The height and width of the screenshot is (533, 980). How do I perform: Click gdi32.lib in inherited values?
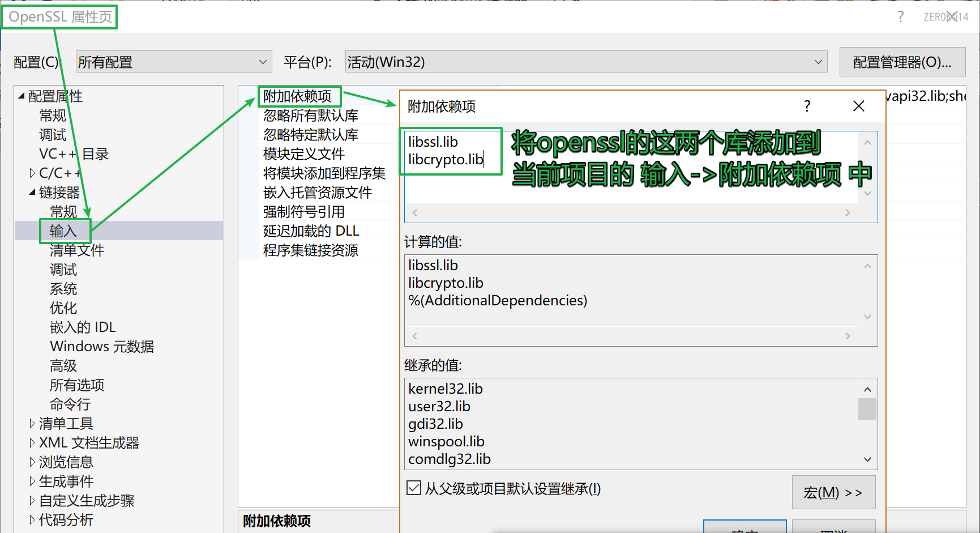click(x=436, y=424)
